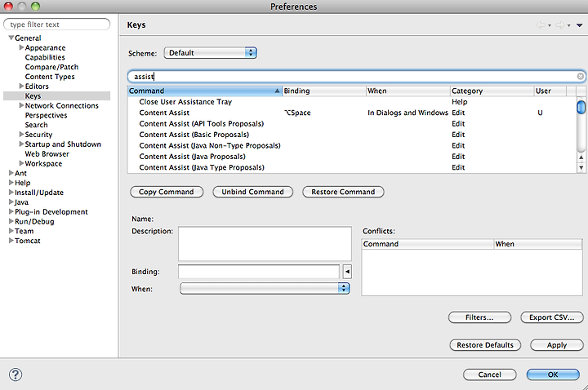Expand the Startup and Shutdown node
Screen dimensions: 588x390
click(x=21, y=144)
